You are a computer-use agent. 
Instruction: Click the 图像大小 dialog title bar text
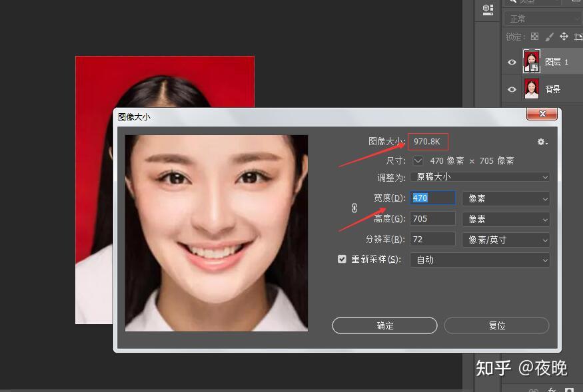click(x=134, y=117)
